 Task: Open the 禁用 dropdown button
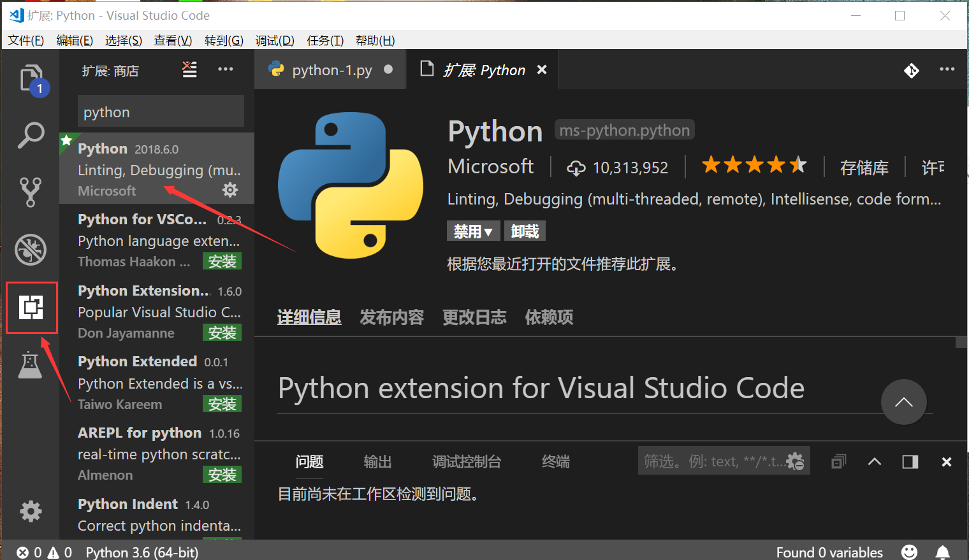click(473, 231)
